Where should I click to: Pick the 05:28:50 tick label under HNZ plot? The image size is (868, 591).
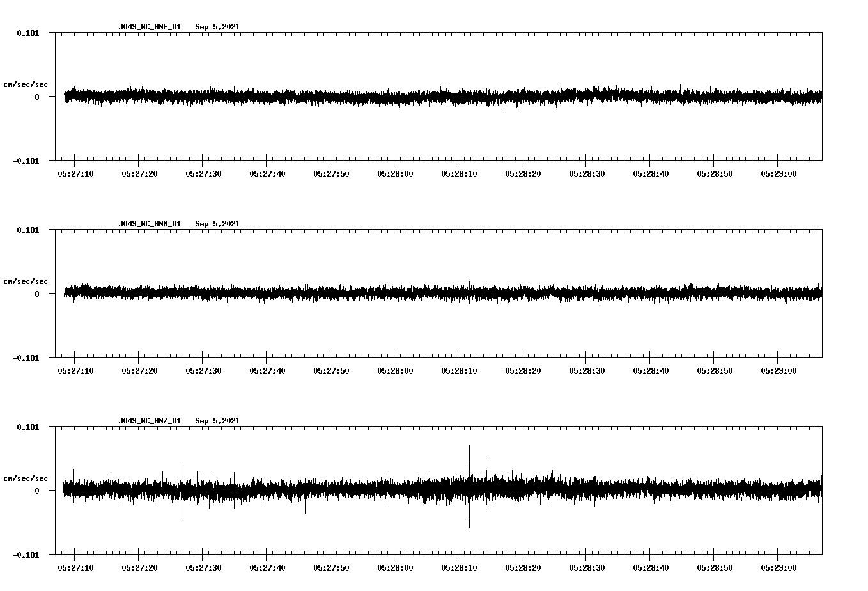click(x=715, y=567)
